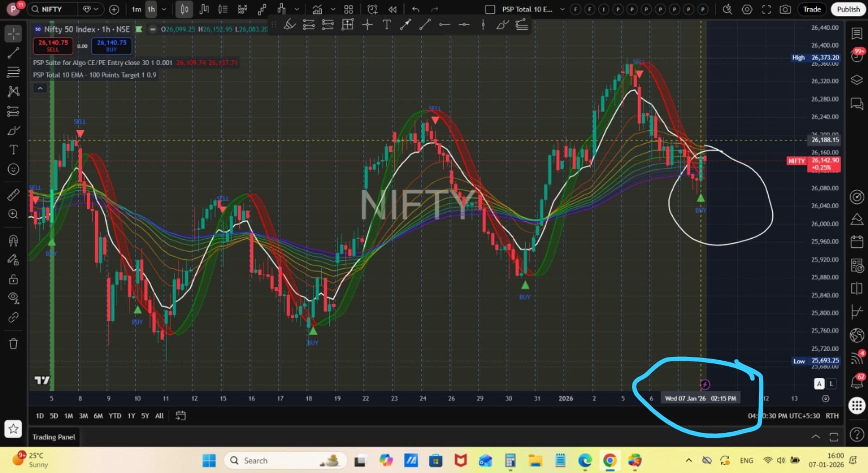Open the Indicators chart icon
868x473 pixels.
click(x=317, y=9)
